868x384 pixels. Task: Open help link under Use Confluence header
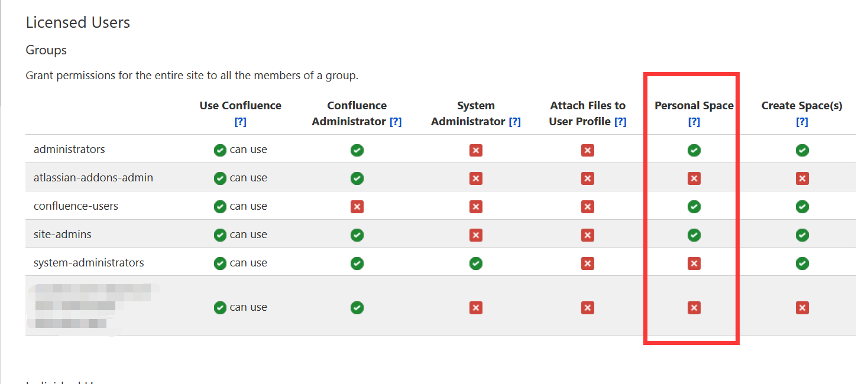(x=240, y=122)
